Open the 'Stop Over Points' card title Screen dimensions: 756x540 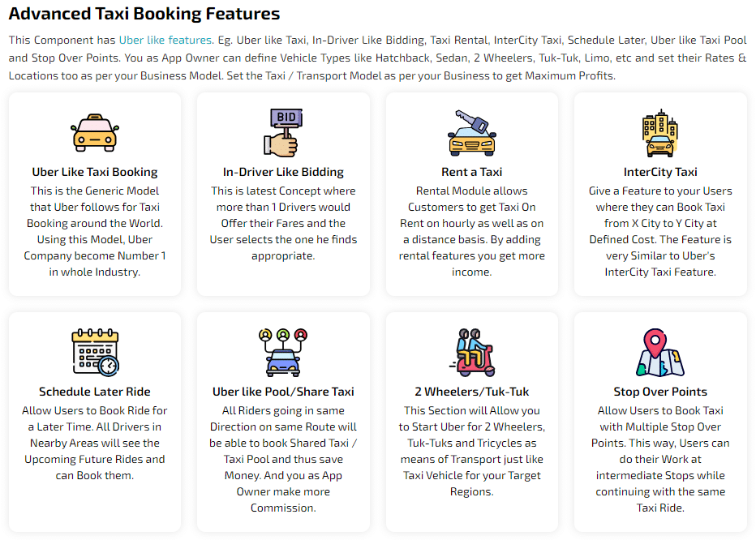(x=659, y=392)
